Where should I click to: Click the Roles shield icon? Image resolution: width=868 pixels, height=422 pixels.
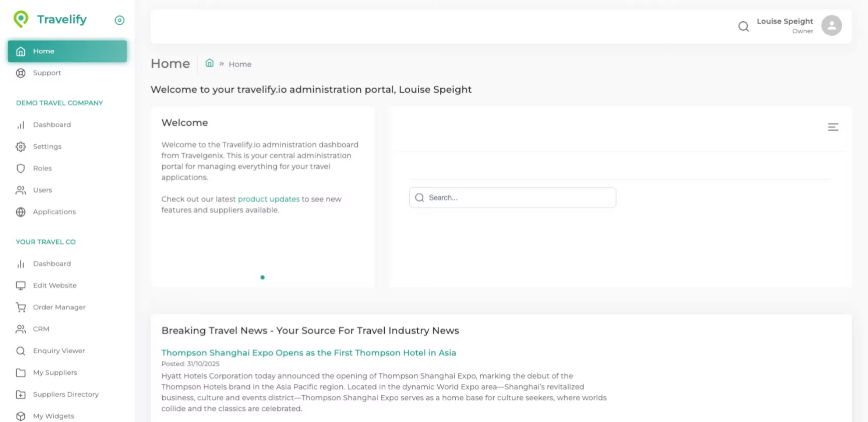pyautogui.click(x=21, y=168)
